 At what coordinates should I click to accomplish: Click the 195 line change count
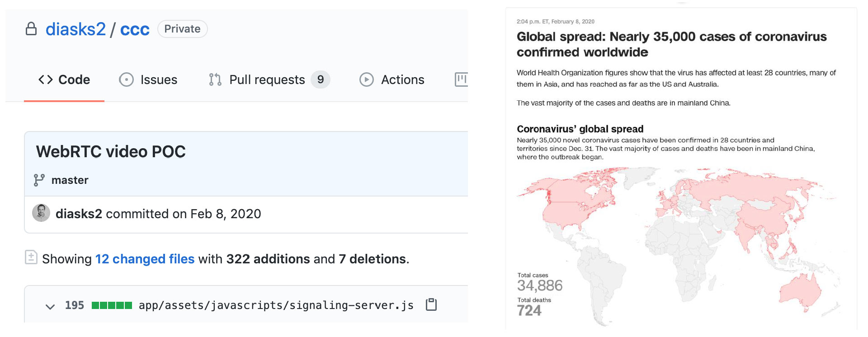pos(75,305)
